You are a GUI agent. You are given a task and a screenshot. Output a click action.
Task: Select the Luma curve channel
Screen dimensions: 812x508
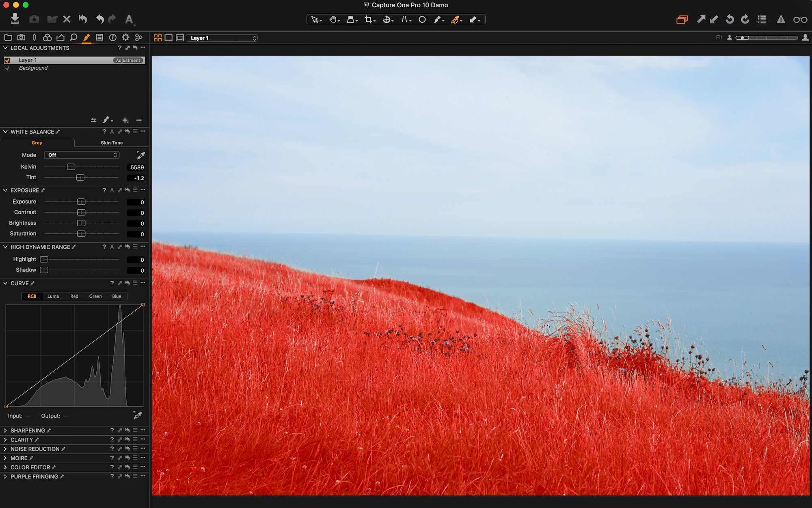(53, 296)
